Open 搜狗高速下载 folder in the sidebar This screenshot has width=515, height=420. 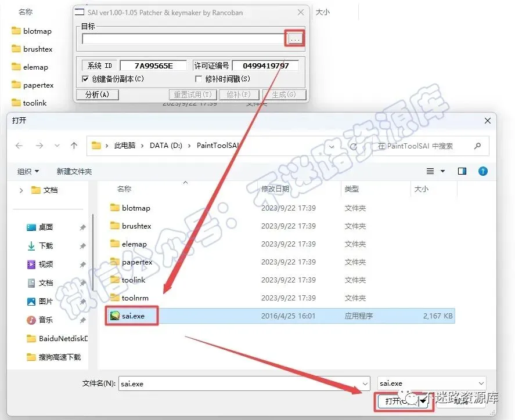[53, 357]
